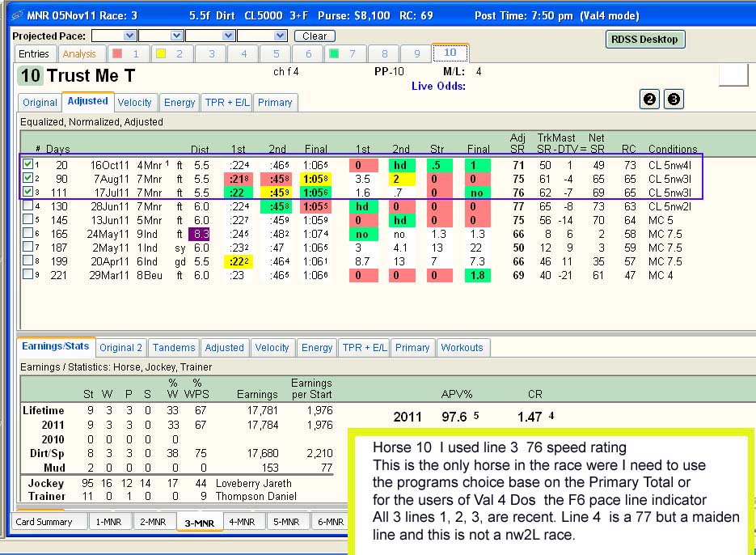Click the APV% value 97.6
Screen dimensions: 756x555
(x=454, y=417)
